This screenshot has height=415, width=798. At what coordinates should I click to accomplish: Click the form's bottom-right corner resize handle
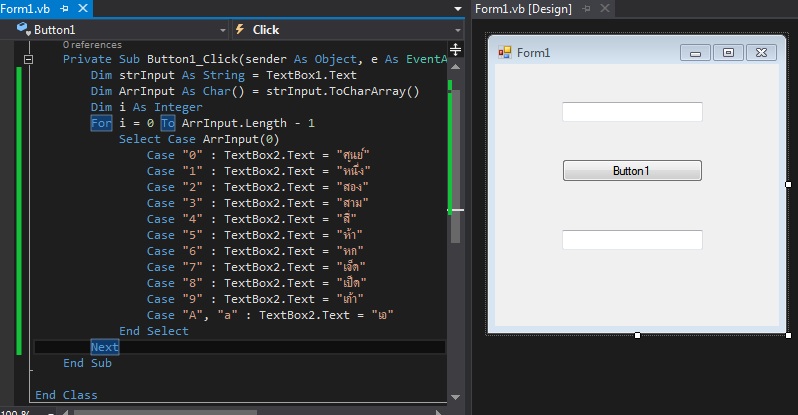(x=788, y=335)
